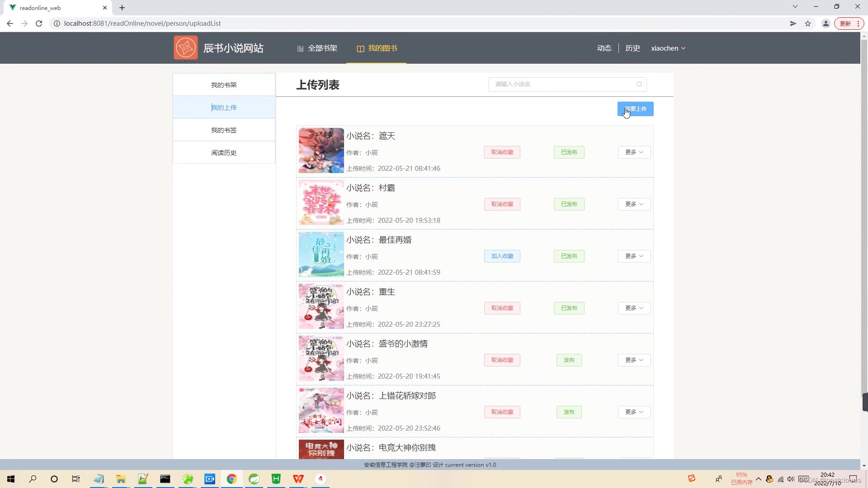This screenshot has width=868, height=488.
Task: Publish 上错花轿嫁对郎 via 发布 button
Action: coord(569,412)
